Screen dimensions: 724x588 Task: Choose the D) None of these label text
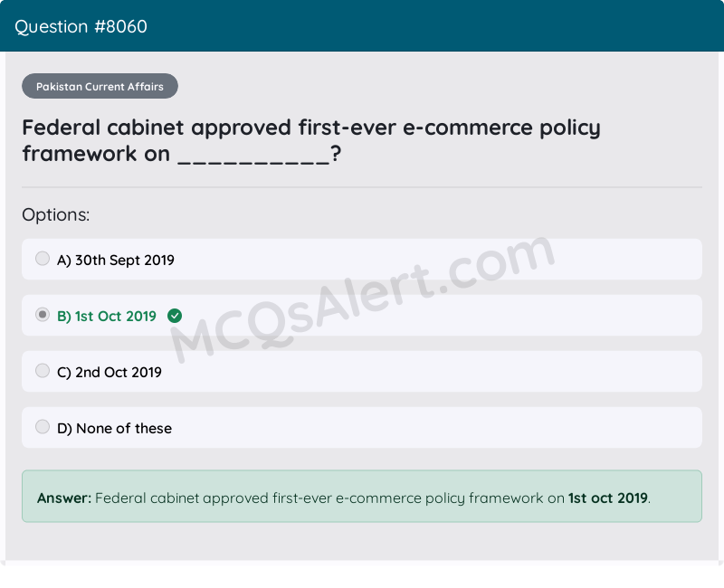115,429
